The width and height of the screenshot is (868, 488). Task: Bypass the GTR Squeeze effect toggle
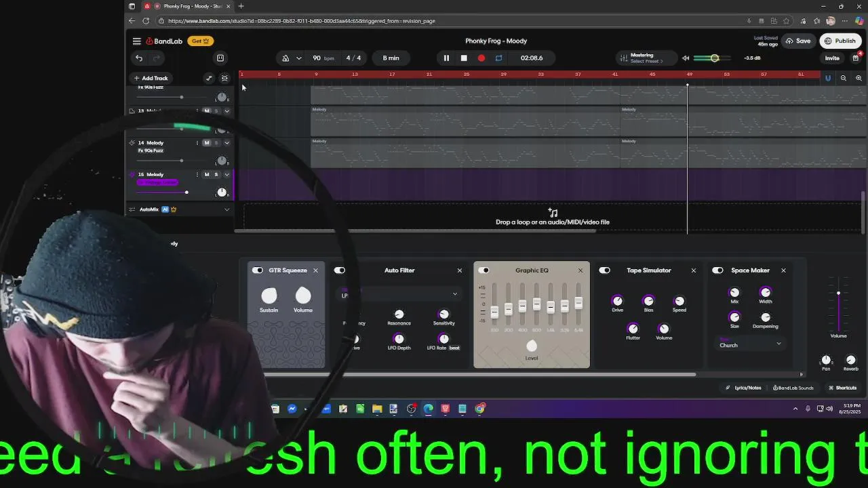pyautogui.click(x=258, y=270)
